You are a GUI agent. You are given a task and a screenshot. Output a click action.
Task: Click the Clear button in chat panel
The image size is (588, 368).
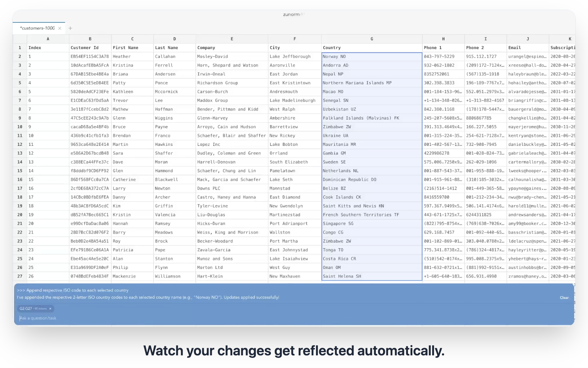tap(564, 298)
